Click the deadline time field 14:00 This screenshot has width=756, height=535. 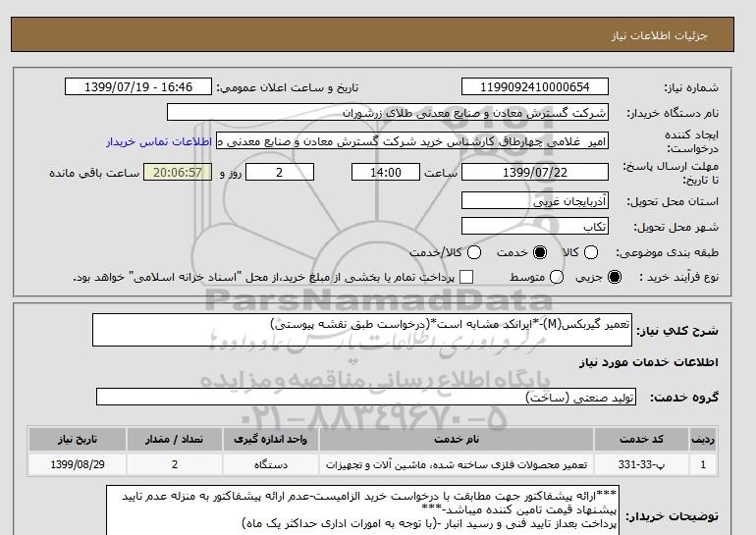tap(386, 172)
